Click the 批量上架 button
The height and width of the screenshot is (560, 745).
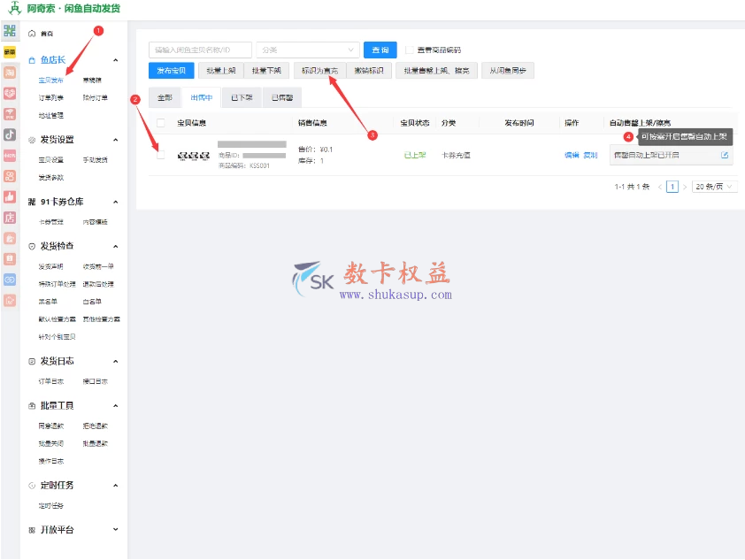[x=221, y=71]
